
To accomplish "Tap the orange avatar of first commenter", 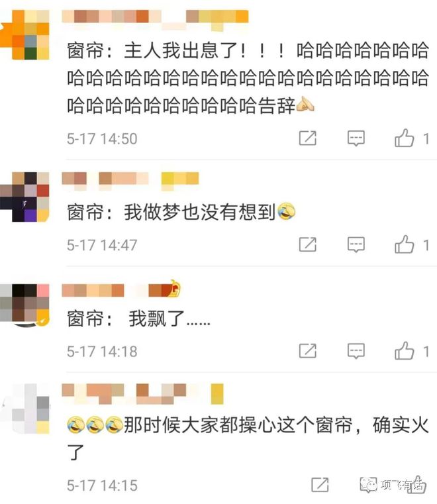I will (24, 34).
